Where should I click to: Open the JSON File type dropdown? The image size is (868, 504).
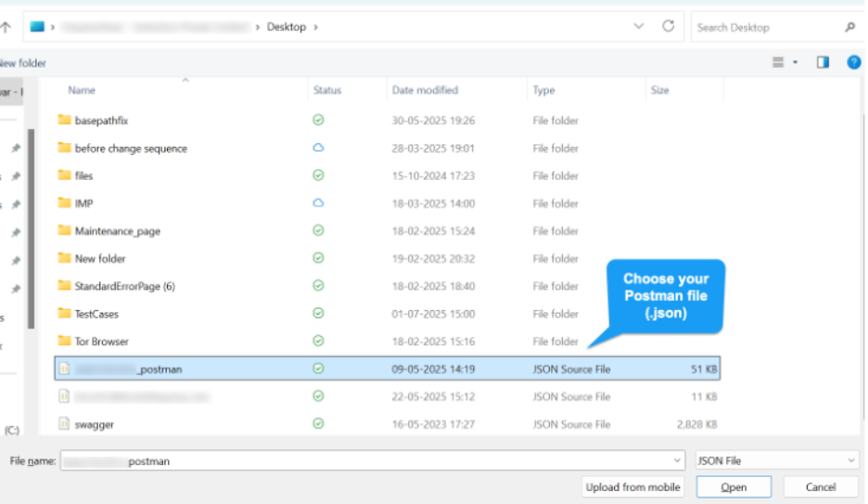coord(850,460)
